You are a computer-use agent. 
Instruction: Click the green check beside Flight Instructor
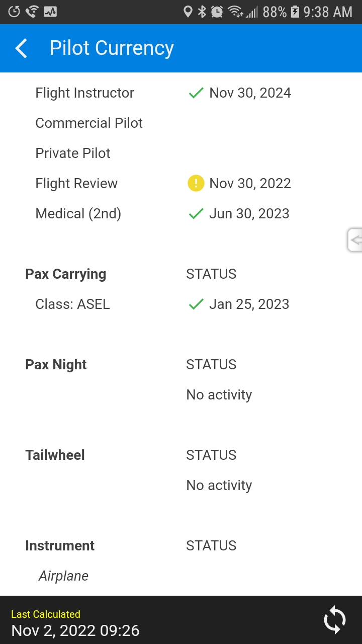(x=196, y=93)
